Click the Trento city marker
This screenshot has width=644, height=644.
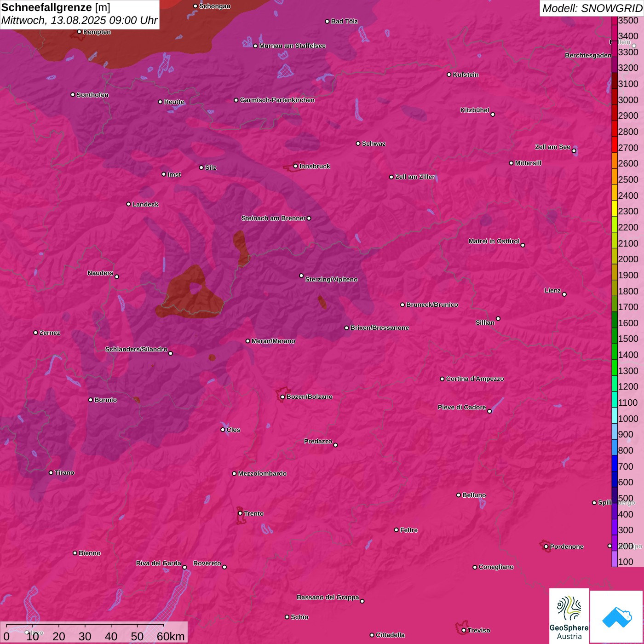point(240,513)
